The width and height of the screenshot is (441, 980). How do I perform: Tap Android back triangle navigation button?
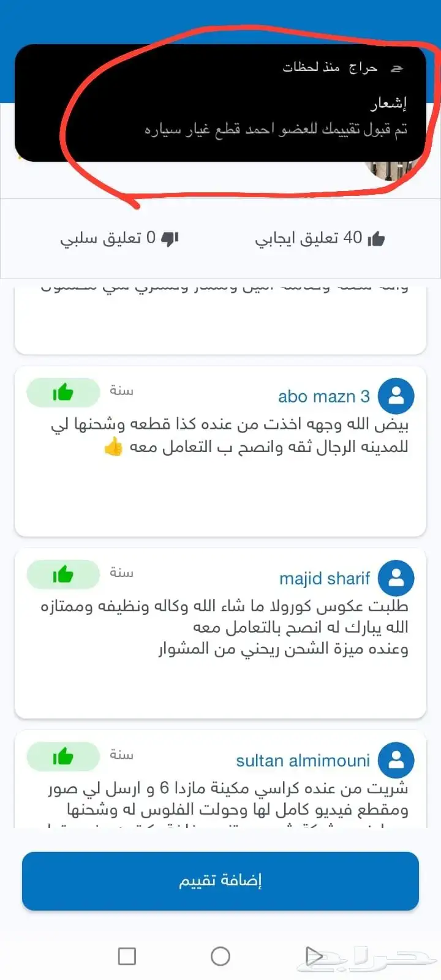tap(314, 956)
